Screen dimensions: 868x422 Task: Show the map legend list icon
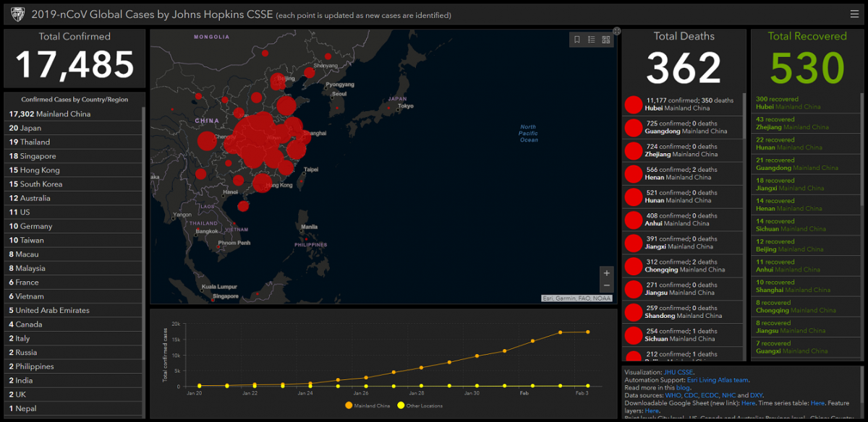point(592,40)
